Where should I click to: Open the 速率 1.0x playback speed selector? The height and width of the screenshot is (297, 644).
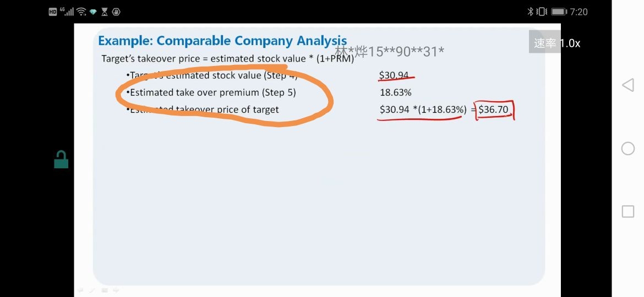[556, 43]
